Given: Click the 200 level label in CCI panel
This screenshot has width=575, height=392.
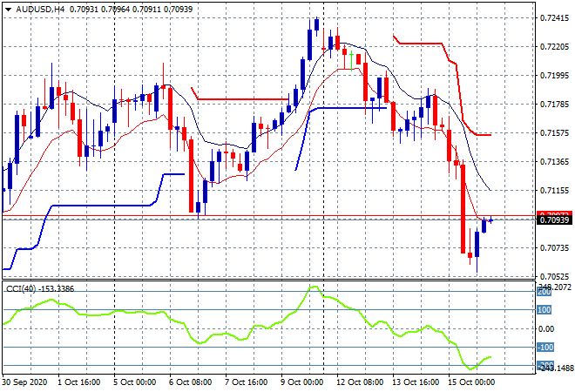Looking at the screenshot, I should point(545,293).
